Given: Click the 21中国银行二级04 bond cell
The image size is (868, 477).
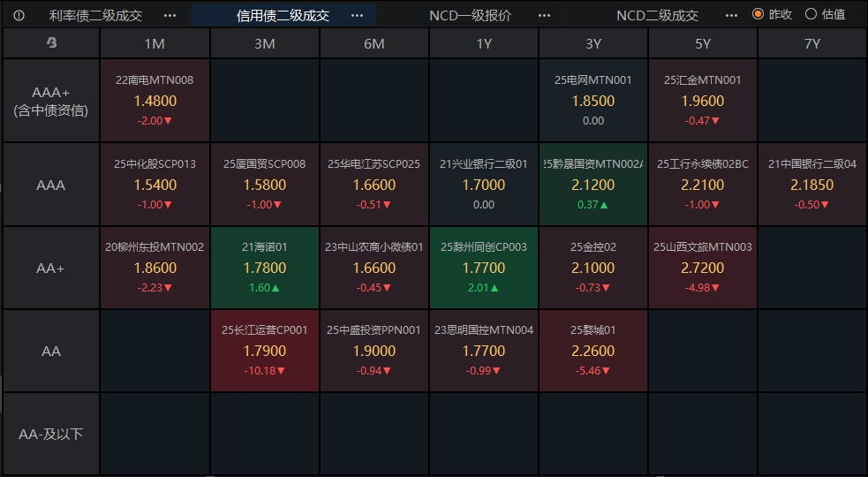Looking at the screenshot, I should [x=812, y=184].
